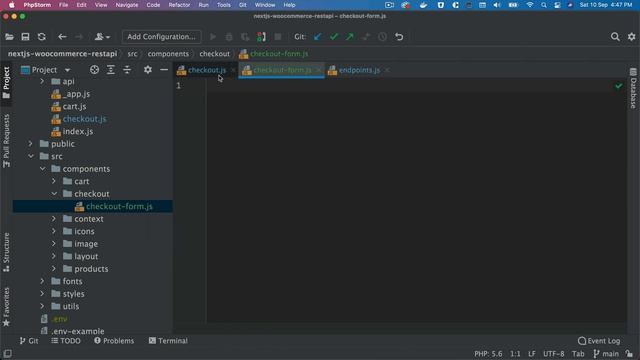Show Git history clock icon
This screenshot has width=640, height=360.
coord(382,37)
